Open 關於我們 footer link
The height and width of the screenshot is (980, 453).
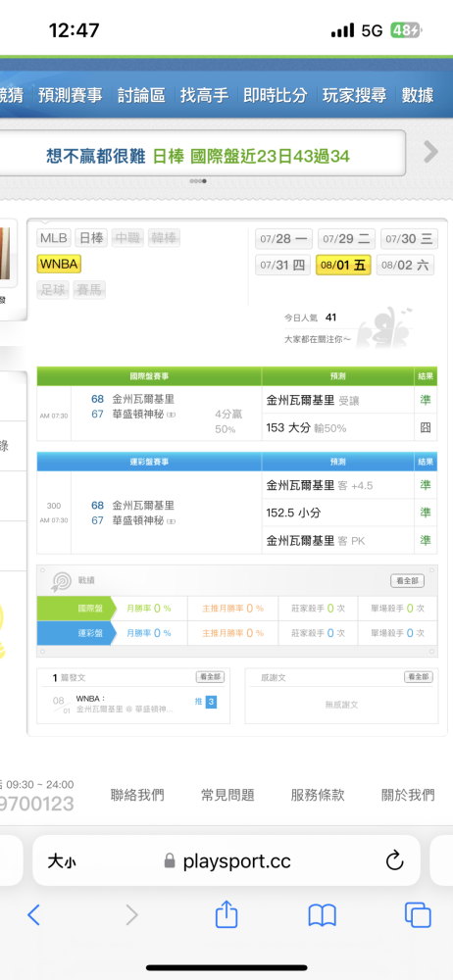408,795
